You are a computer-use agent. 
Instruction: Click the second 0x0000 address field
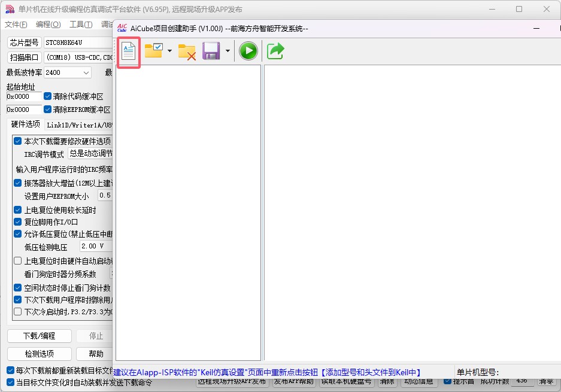click(24, 110)
